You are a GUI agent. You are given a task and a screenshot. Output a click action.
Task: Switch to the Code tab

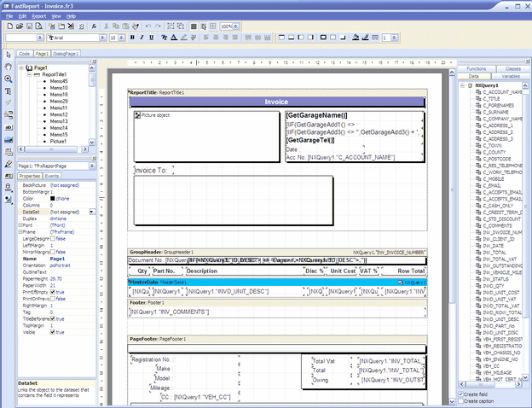24,54
